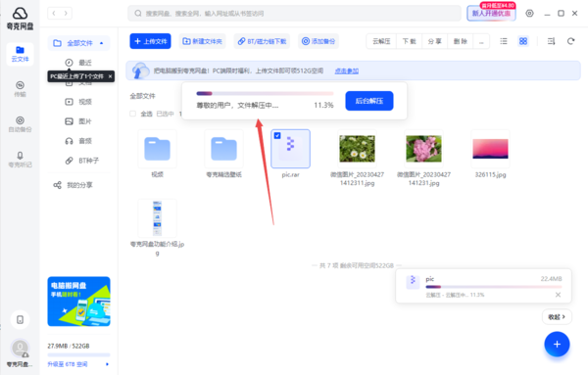
Task: Uncheck the pic.rar file checkbox
Action: (x=277, y=136)
